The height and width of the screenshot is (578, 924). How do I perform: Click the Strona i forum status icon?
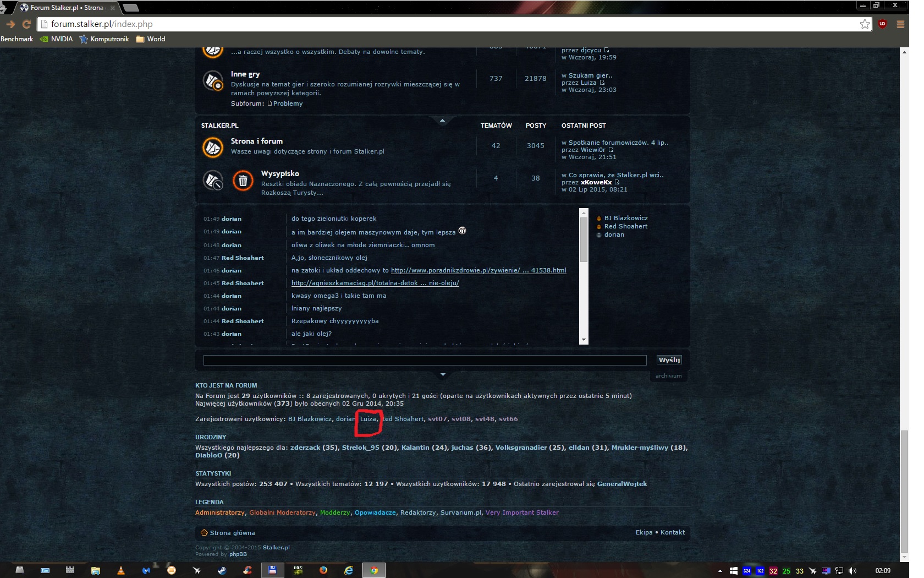point(213,148)
